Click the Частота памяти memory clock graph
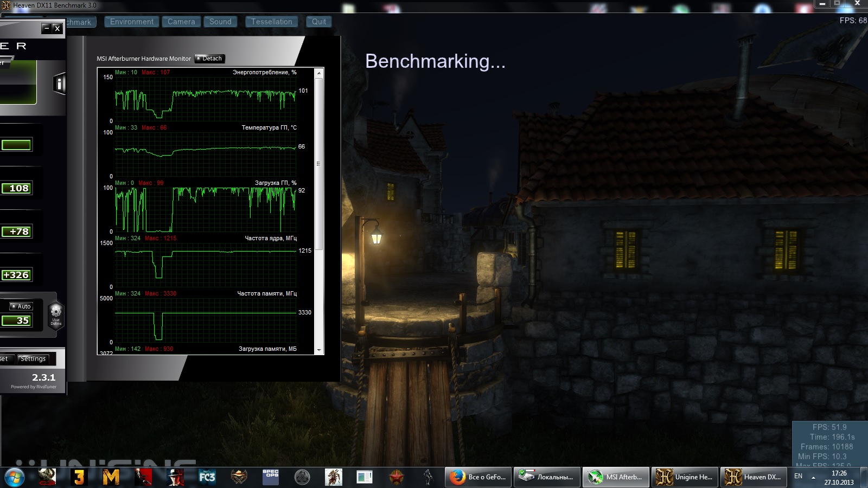Screen dimensions: 868x488 [206, 320]
